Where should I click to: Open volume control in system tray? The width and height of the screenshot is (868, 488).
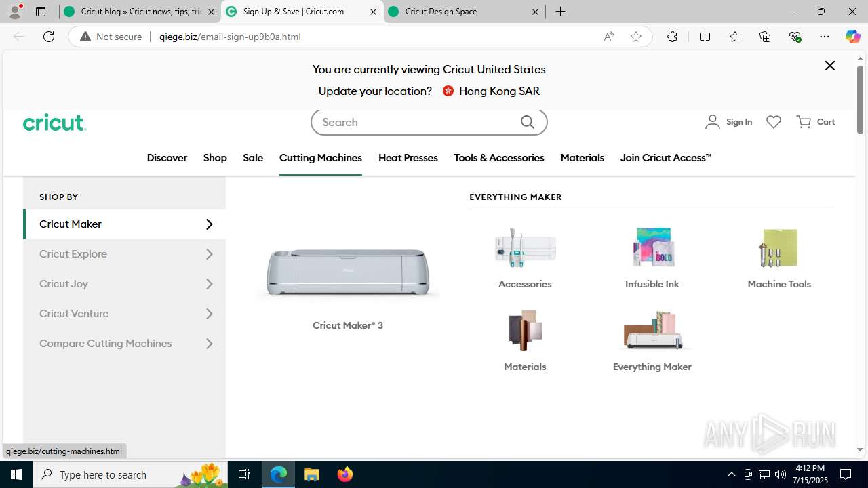point(780,474)
